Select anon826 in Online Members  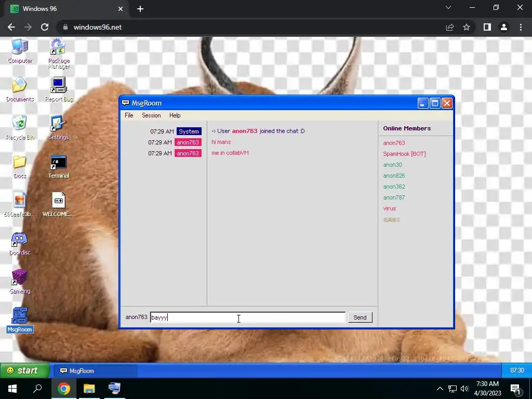tap(394, 176)
